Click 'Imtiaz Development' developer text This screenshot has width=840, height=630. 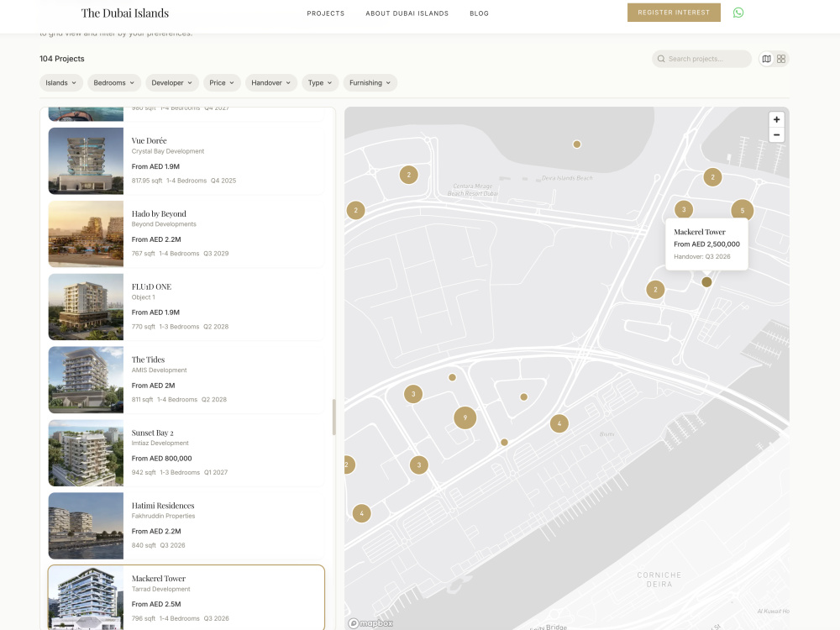[x=160, y=443]
